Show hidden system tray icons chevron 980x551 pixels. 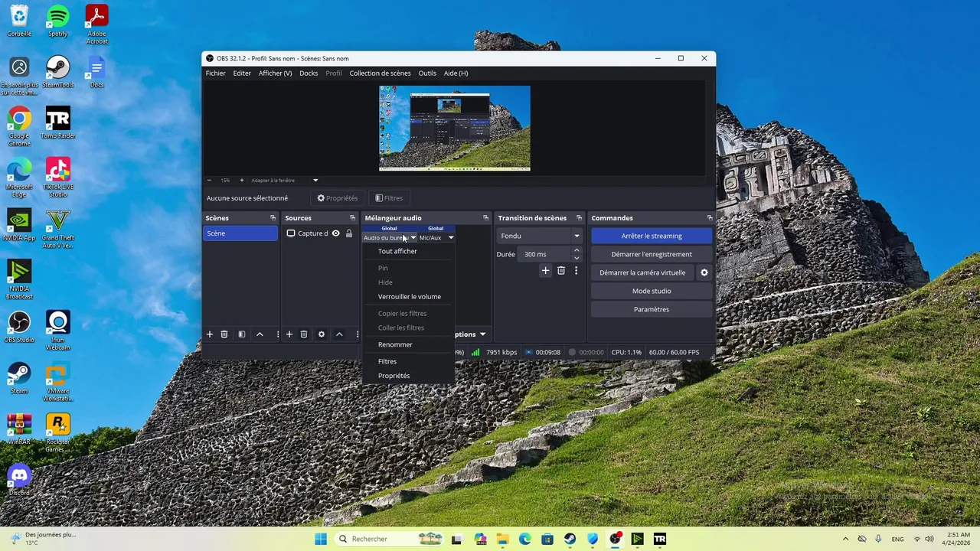[x=845, y=539]
